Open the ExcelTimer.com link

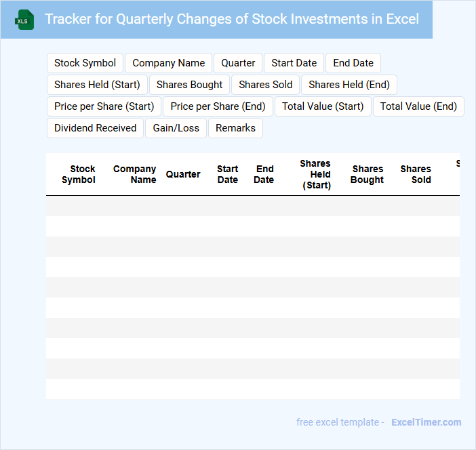click(427, 422)
